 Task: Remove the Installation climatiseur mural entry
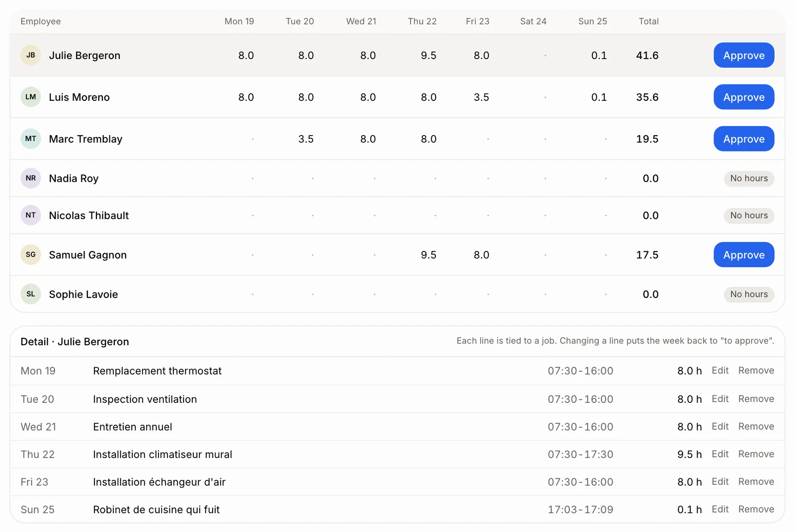point(756,454)
